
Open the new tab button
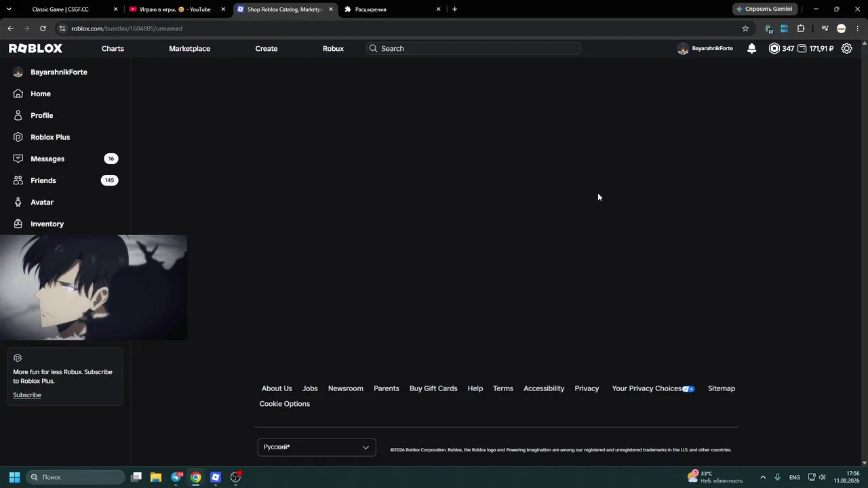point(454,9)
